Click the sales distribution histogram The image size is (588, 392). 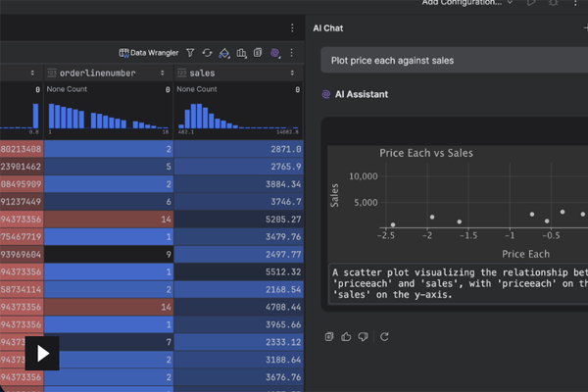[238, 116]
